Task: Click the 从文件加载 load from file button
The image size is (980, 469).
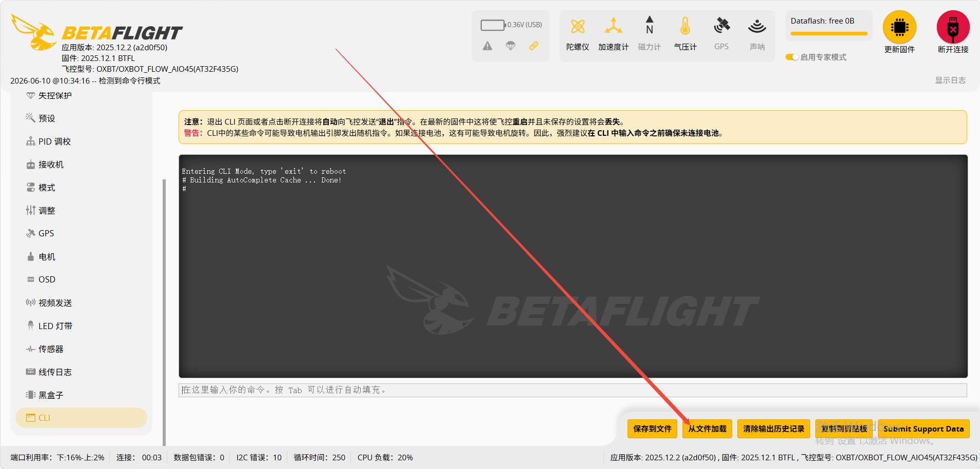Action: click(x=707, y=429)
